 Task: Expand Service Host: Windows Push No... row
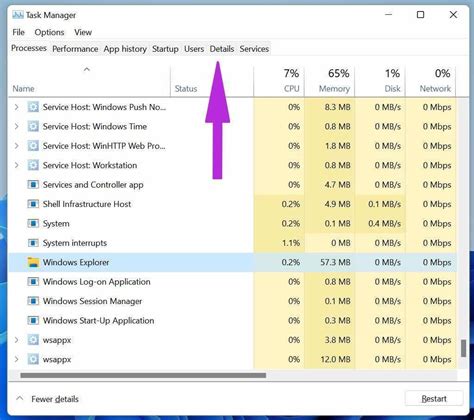[x=16, y=107]
